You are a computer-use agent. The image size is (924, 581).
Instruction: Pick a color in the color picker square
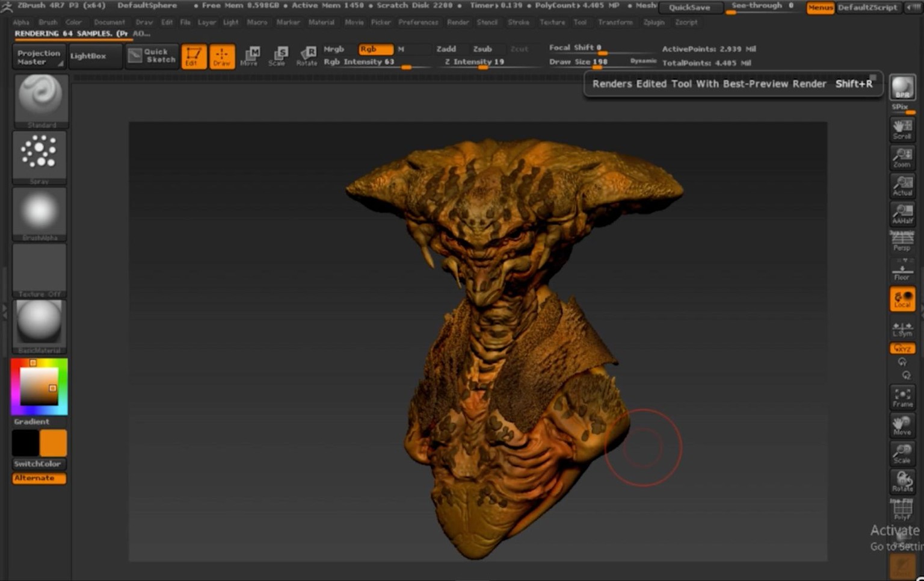click(x=39, y=387)
